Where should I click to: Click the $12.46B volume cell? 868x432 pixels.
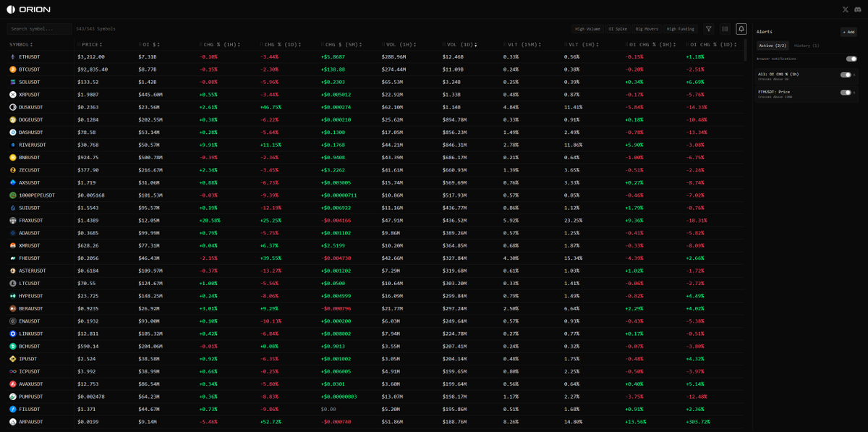pyautogui.click(x=453, y=56)
